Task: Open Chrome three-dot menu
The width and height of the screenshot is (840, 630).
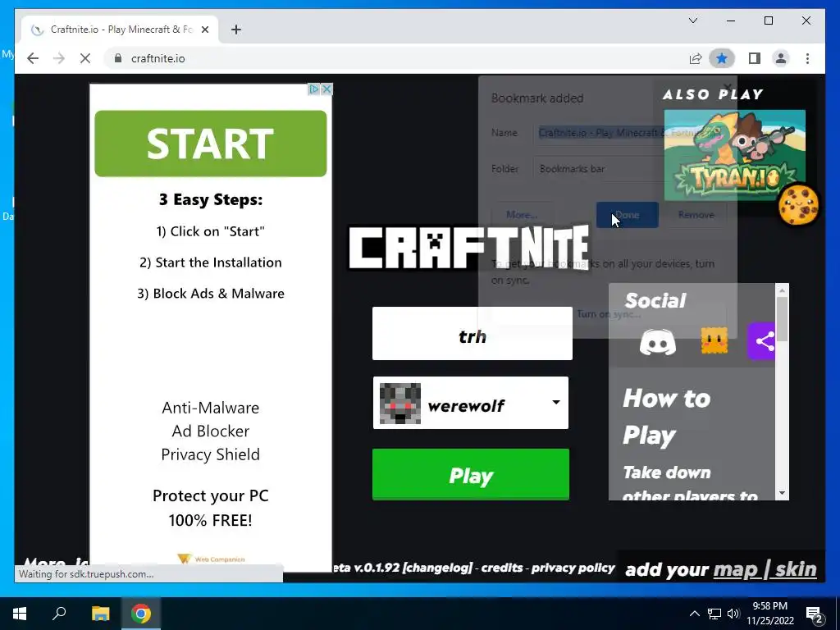Action: 807,58
